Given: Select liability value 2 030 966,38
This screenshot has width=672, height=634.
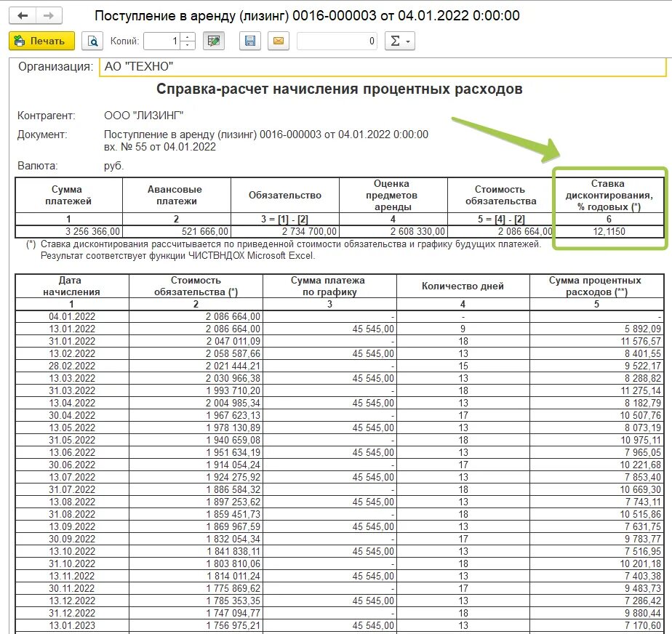Looking at the screenshot, I should (196, 379).
